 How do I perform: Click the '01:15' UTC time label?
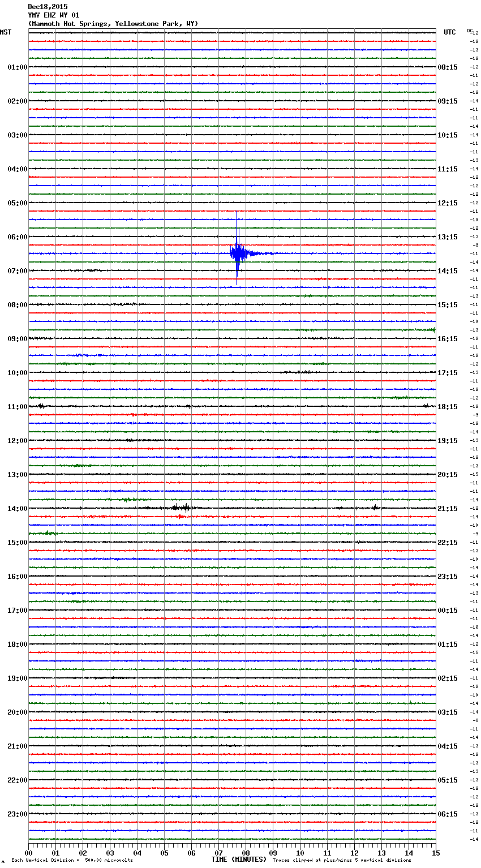[448, 644]
